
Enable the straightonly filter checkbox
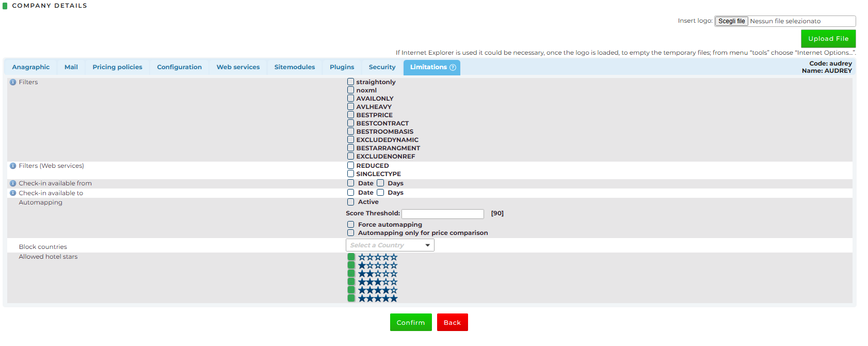(351, 82)
